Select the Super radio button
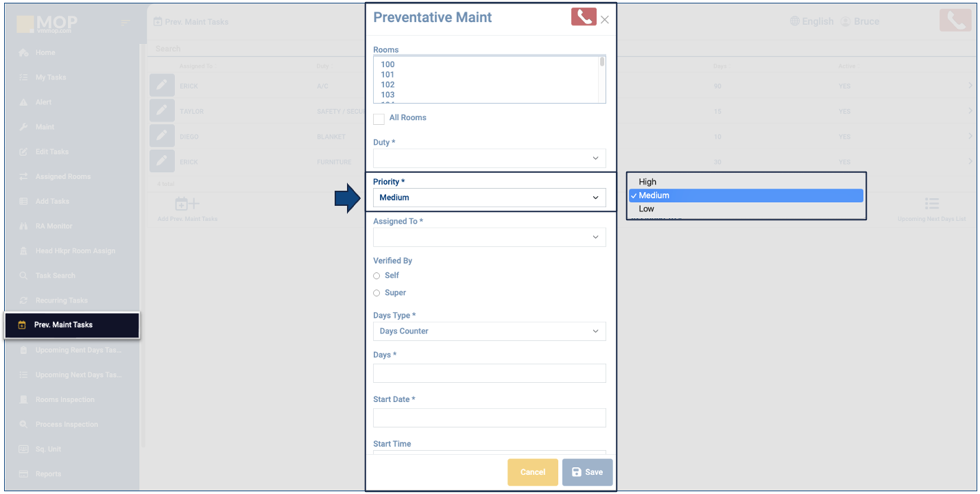The height and width of the screenshot is (494, 980). point(377,293)
